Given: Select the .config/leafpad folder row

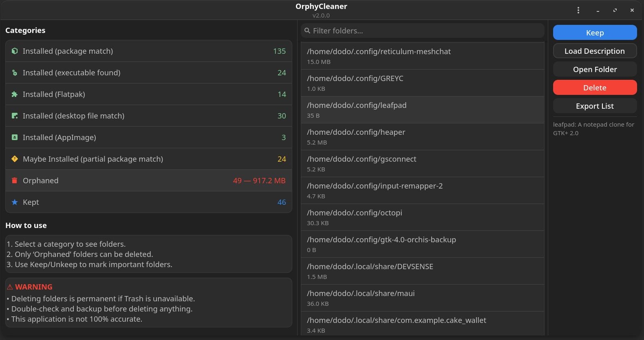Looking at the screenshot, I should click(423, 110).
